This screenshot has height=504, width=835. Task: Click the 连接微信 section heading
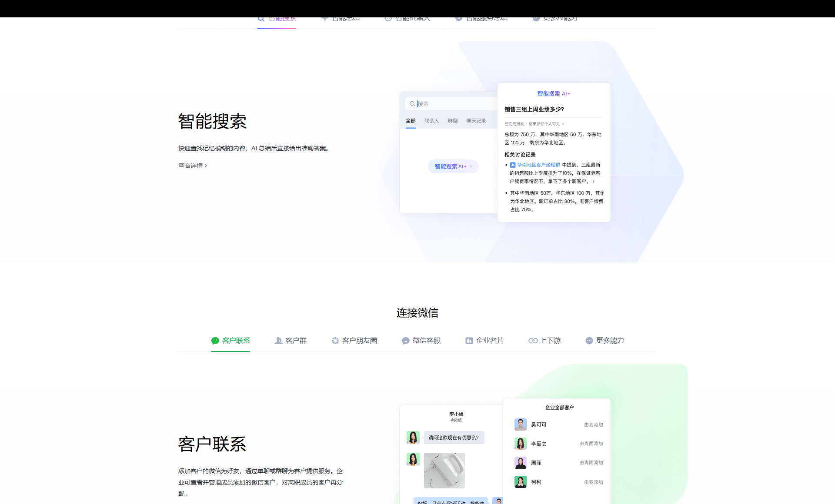417,313
